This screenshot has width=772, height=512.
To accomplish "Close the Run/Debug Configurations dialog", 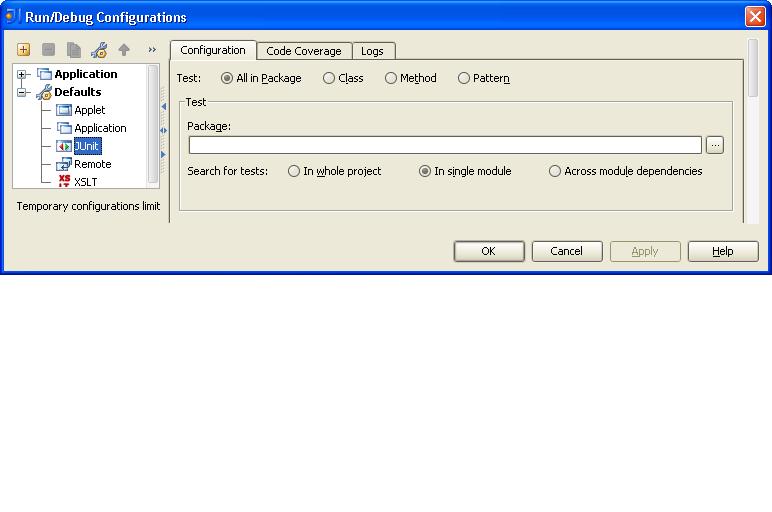I will pos(755,17).
